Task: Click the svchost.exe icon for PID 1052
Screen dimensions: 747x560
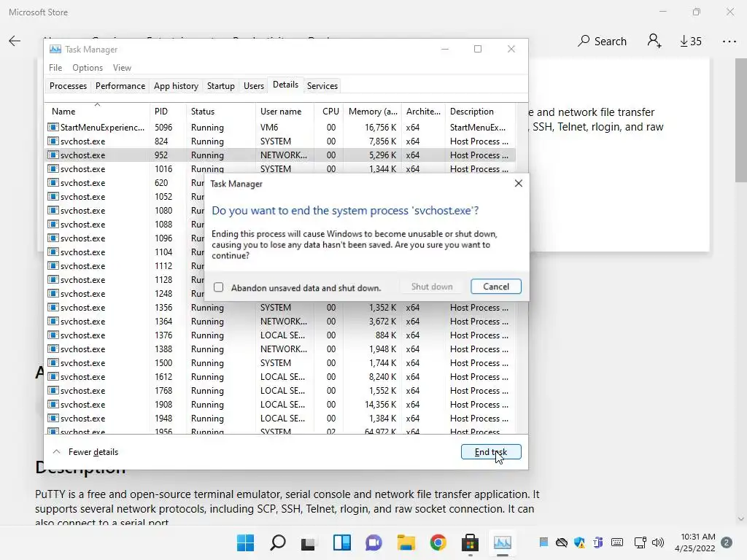Action: pos(53,196)
